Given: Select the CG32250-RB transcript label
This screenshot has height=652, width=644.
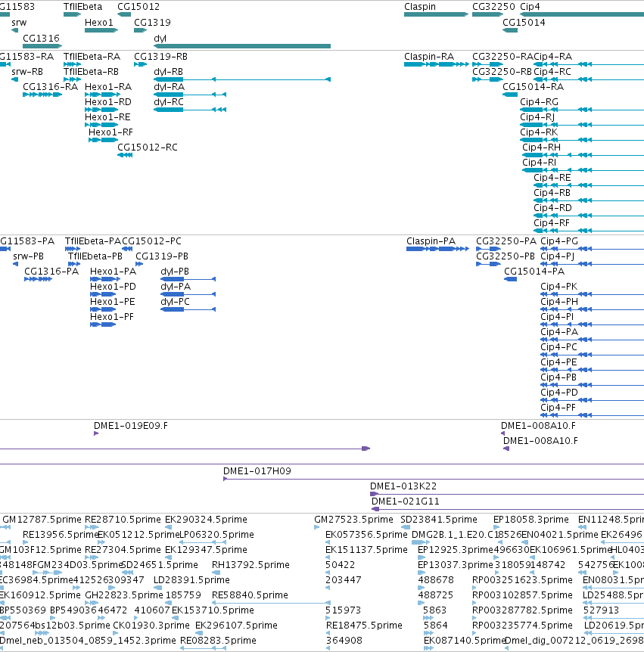Looking at the screenshot, I should click(502, 72).
